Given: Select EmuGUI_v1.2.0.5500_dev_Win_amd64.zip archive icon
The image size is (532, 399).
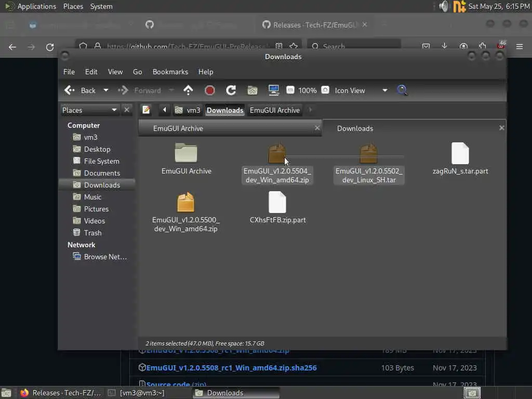Looking at the screenshot, I should (185, 203).
